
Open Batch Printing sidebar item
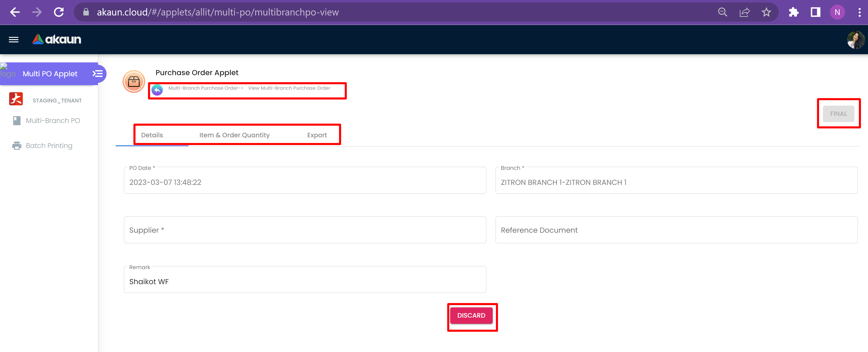[49, 145]
